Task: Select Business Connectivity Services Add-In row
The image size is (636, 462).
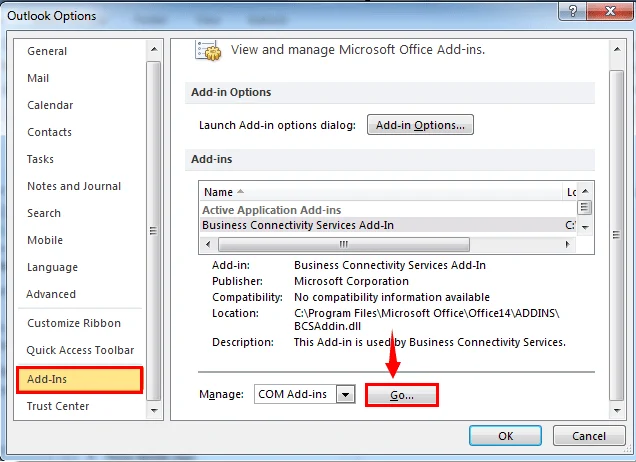Action: click(388, 225)
